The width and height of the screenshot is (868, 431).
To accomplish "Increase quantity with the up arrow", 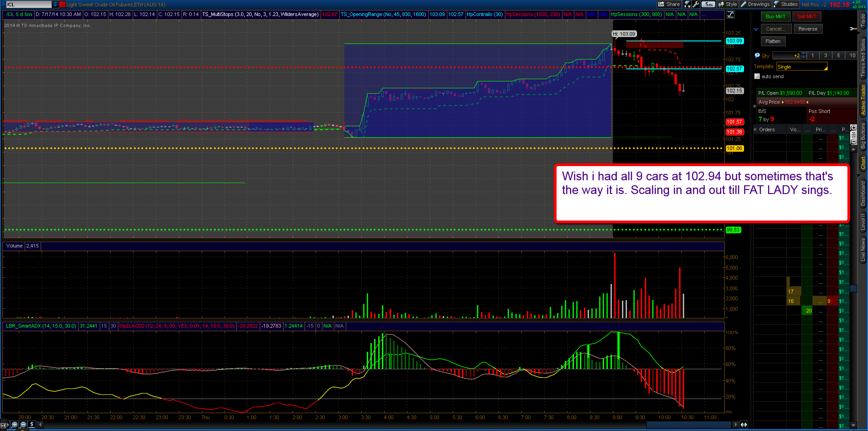I will click(804, 54).
